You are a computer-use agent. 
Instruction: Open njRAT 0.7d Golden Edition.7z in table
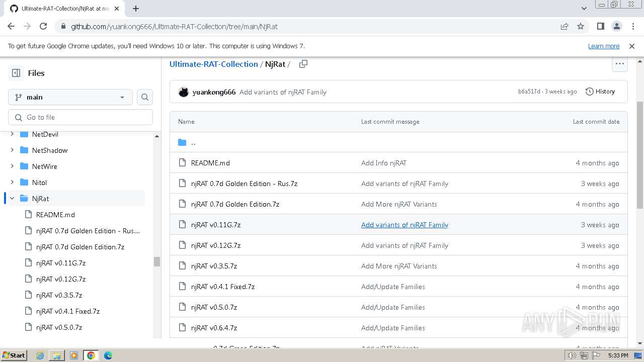click(x=235, y=204)
